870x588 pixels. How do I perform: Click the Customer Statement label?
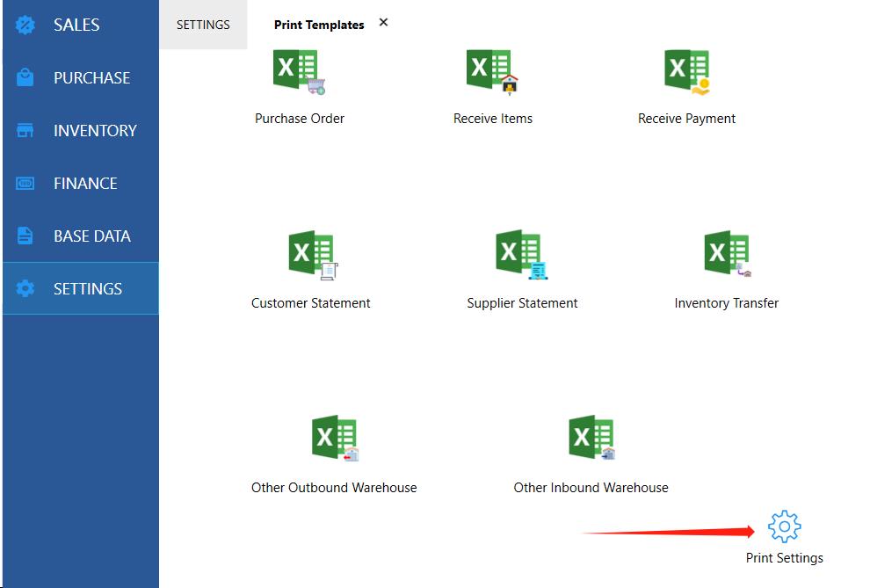point(311,303)
